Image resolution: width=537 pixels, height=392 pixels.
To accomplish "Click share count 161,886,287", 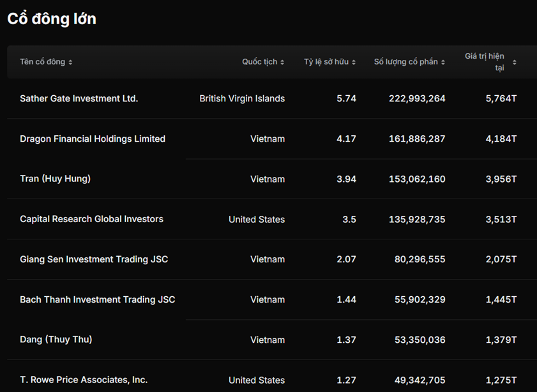I will click(x=417, y=139).
